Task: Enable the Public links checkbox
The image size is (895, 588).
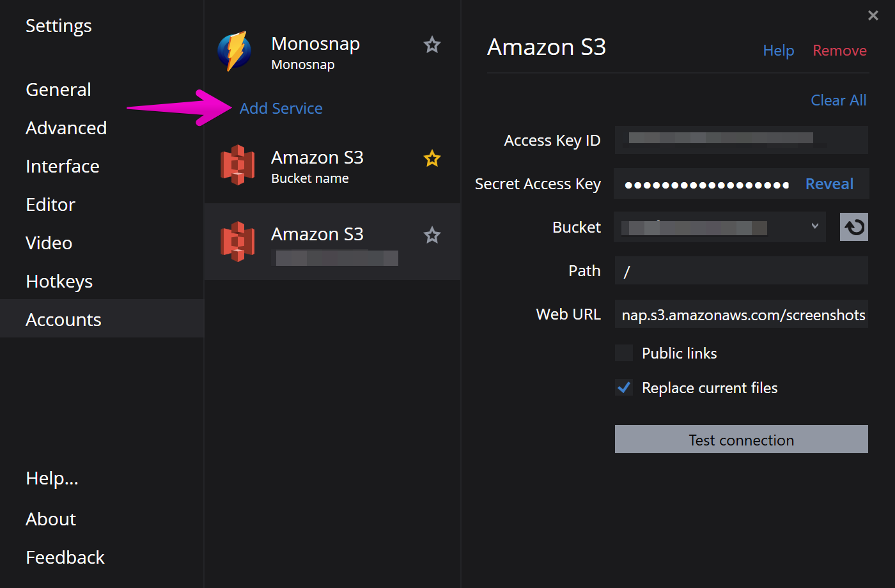Action: [x=624, y=353]
